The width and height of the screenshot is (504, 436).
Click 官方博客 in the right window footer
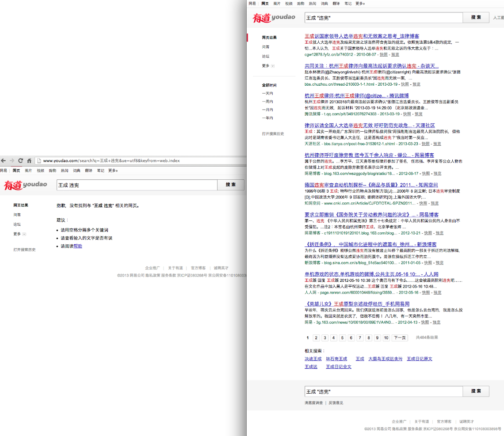point(444,421)
